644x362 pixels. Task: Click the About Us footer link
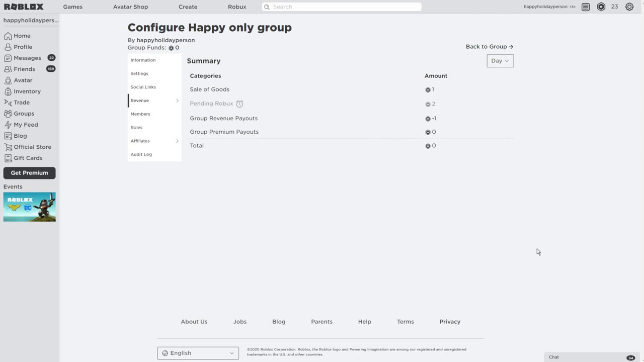tap(194, 322)
